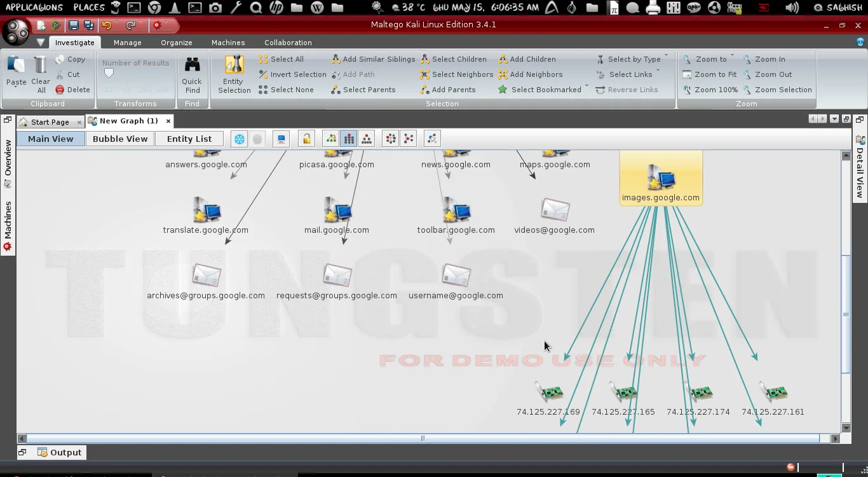
Task: Select the organic red-node layout icon
Action: pyautogui.click(x=409, y=139)
